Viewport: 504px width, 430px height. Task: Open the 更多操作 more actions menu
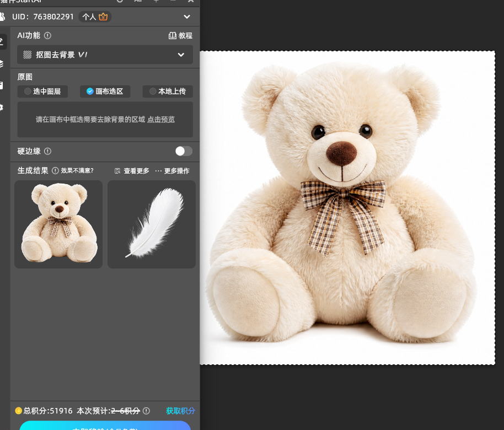click(x=172, y=171)
